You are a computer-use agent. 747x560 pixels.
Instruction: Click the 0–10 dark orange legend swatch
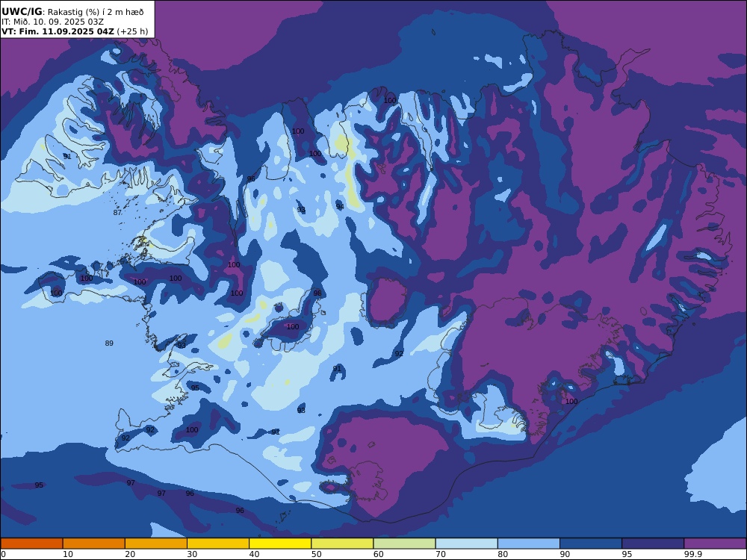click(x=31, y=544)
